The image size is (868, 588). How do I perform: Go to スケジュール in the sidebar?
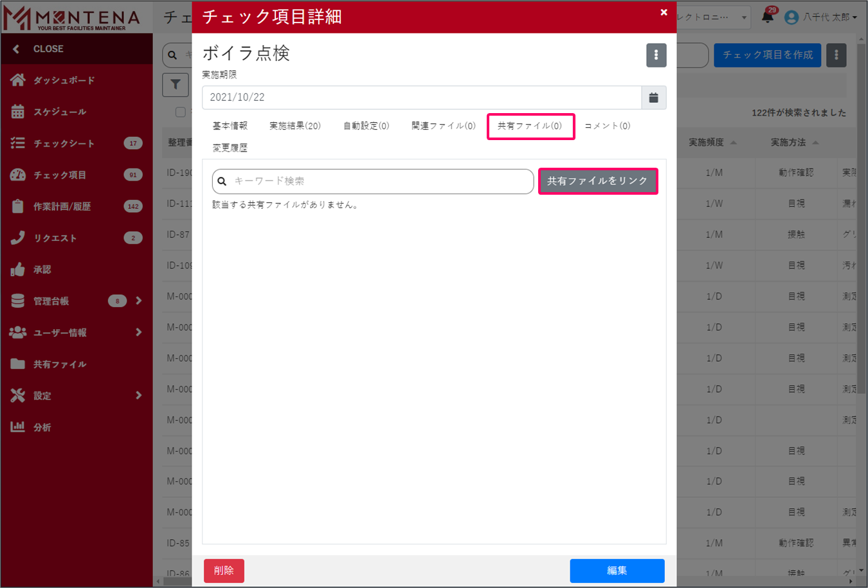(59, 112)
